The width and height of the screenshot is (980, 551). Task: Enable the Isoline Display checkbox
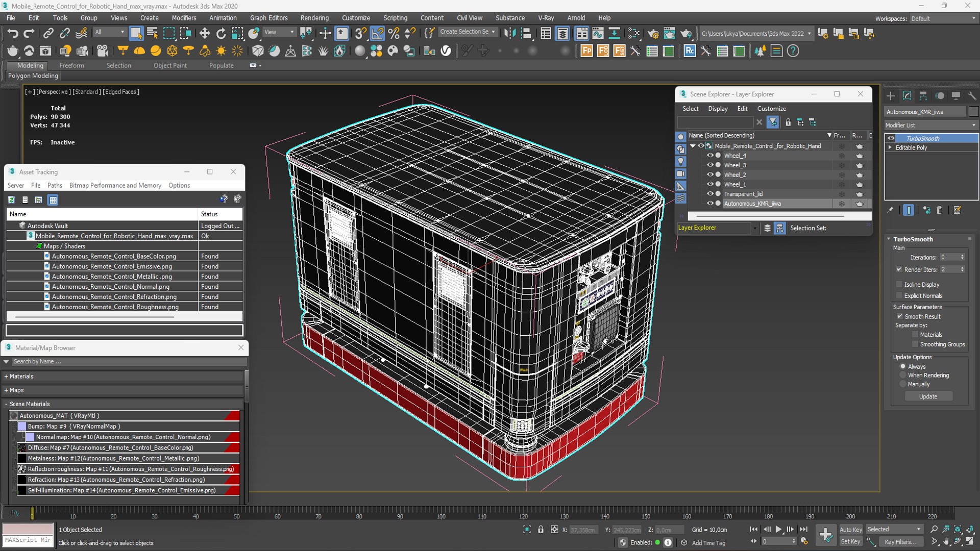tap(899, 284)
